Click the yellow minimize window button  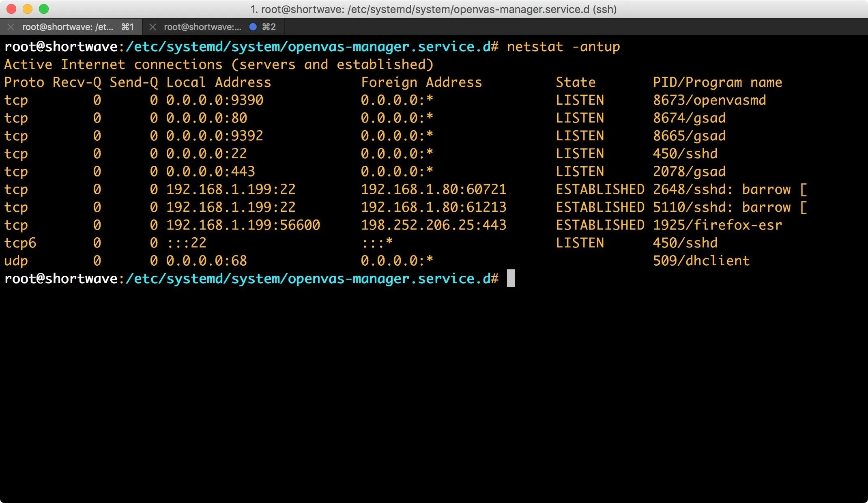[28, 9]
